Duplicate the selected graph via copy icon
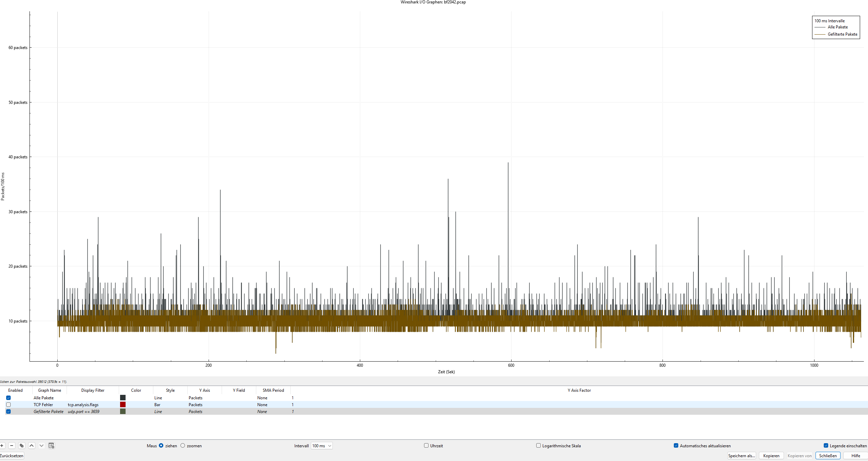868x461 pixels. 22,446
